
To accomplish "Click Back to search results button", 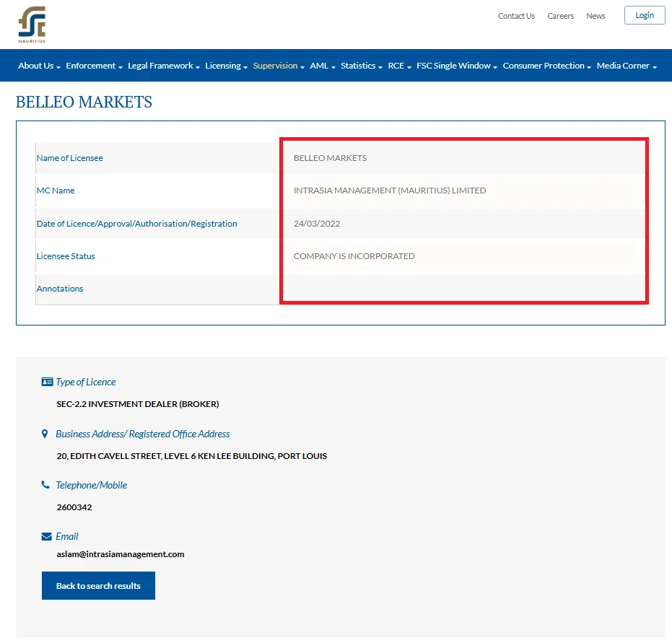I will (98, 585).
